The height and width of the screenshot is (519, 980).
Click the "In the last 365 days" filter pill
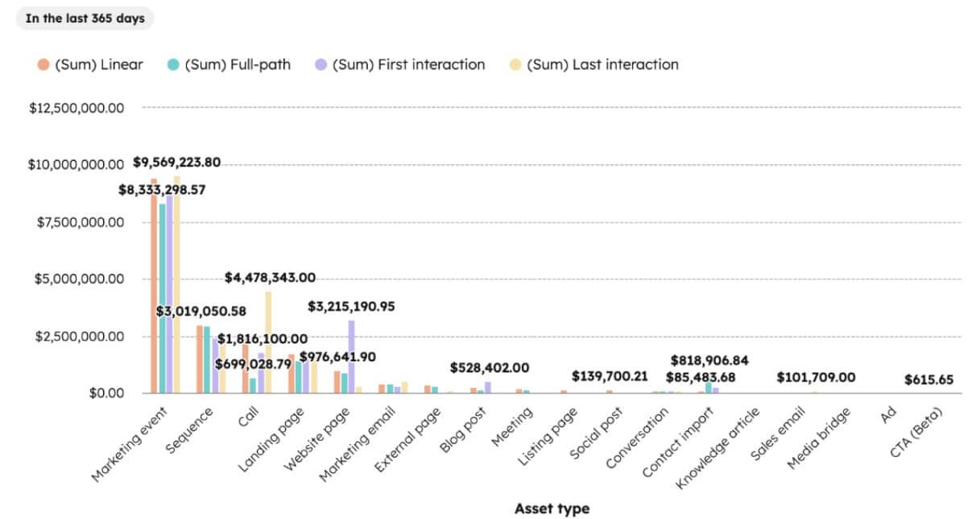85,19
